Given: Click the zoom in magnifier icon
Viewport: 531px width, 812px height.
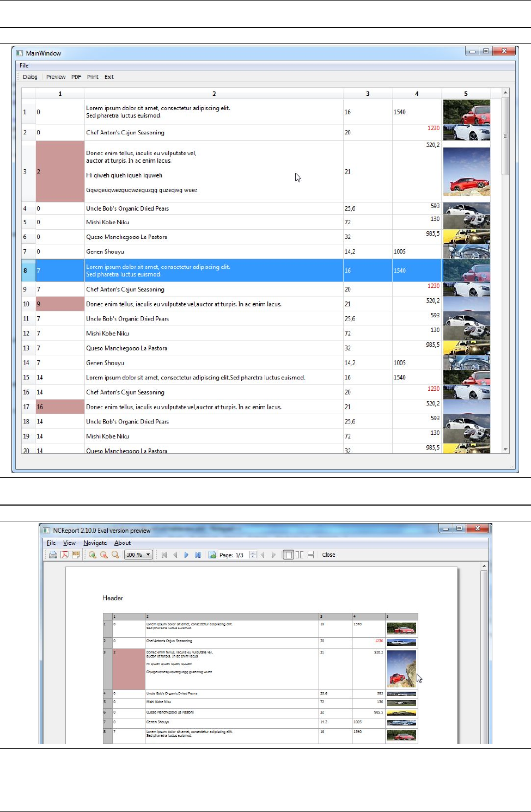Looking at the screenshot, I should 93,555.
